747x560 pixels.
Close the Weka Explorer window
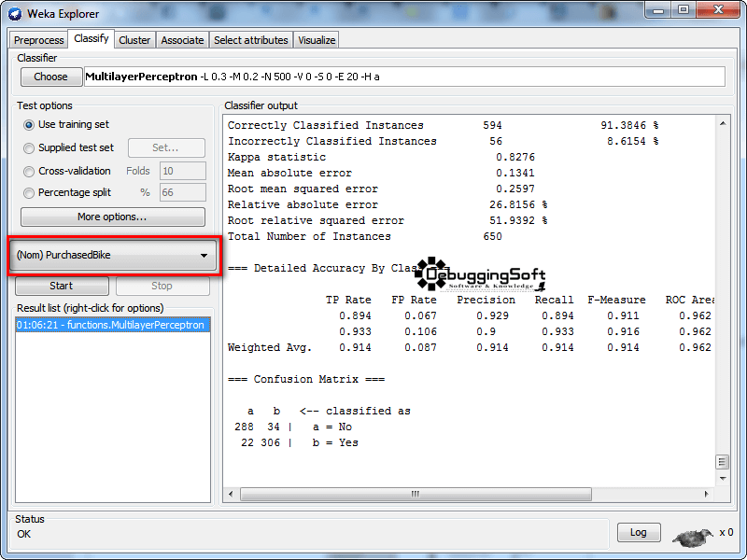[x=717, y=10]
